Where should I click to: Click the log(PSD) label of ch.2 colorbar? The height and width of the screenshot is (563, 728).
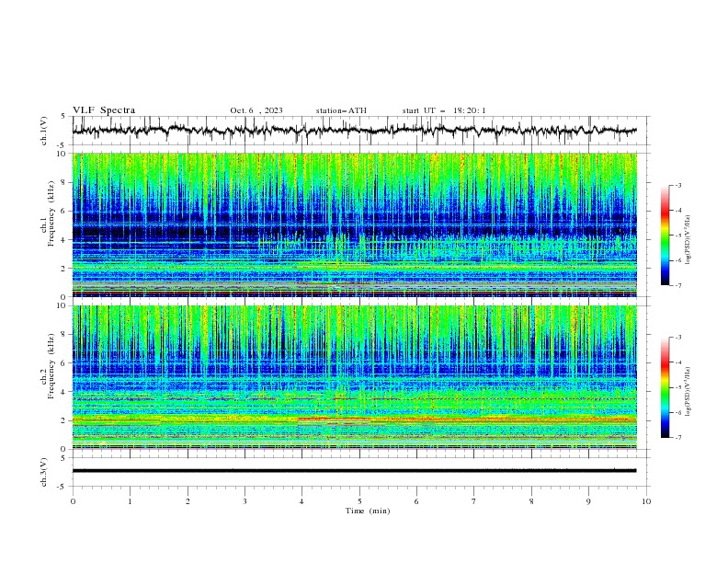pos(688,393)
